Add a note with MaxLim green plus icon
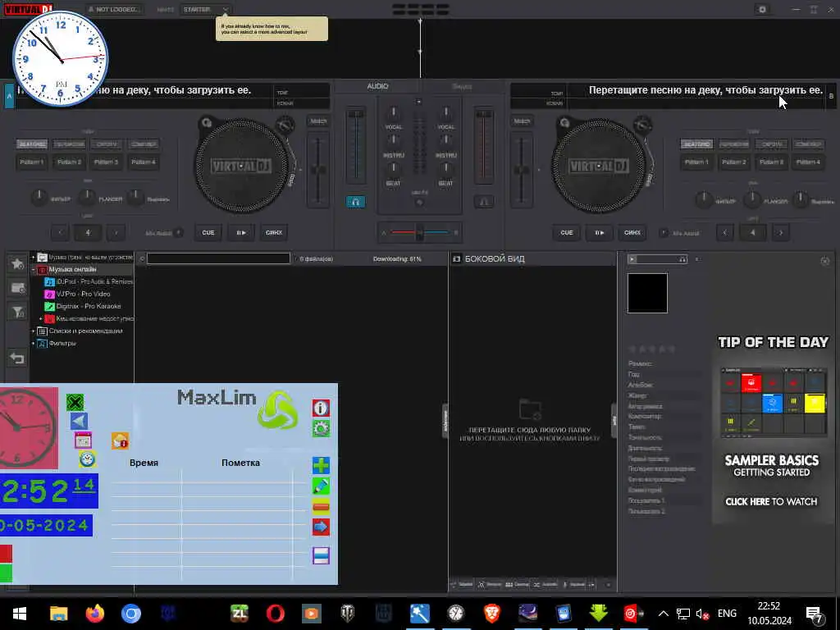 [321, 465]
